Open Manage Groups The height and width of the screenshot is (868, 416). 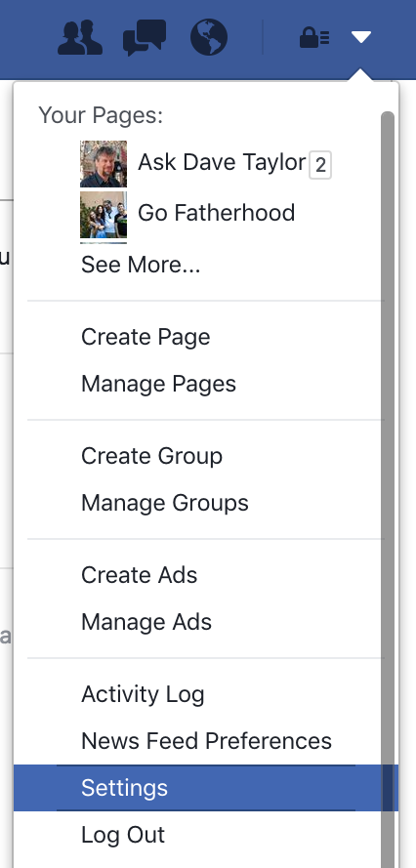[x=164, y=503]
